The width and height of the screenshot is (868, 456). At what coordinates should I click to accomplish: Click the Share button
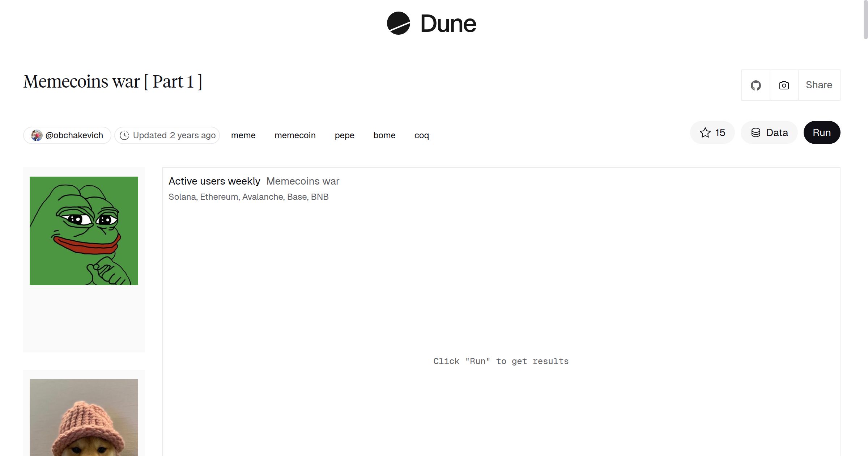point(819,85)
